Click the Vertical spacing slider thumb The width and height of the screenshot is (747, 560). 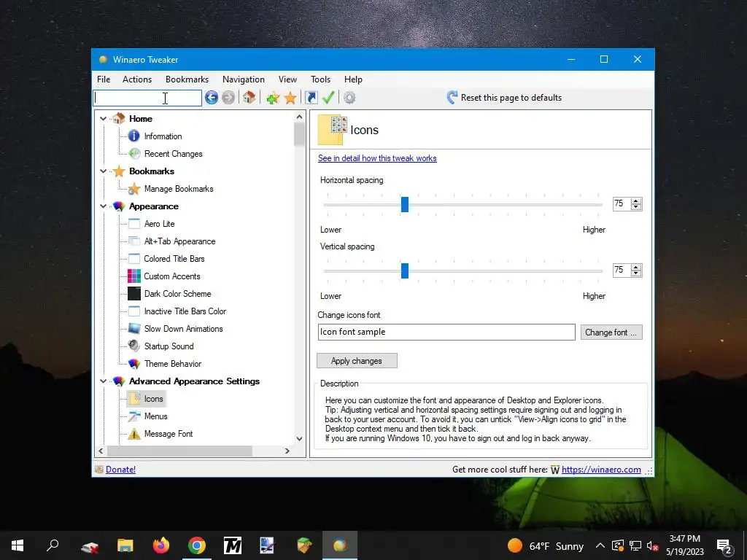coord(404,271)
